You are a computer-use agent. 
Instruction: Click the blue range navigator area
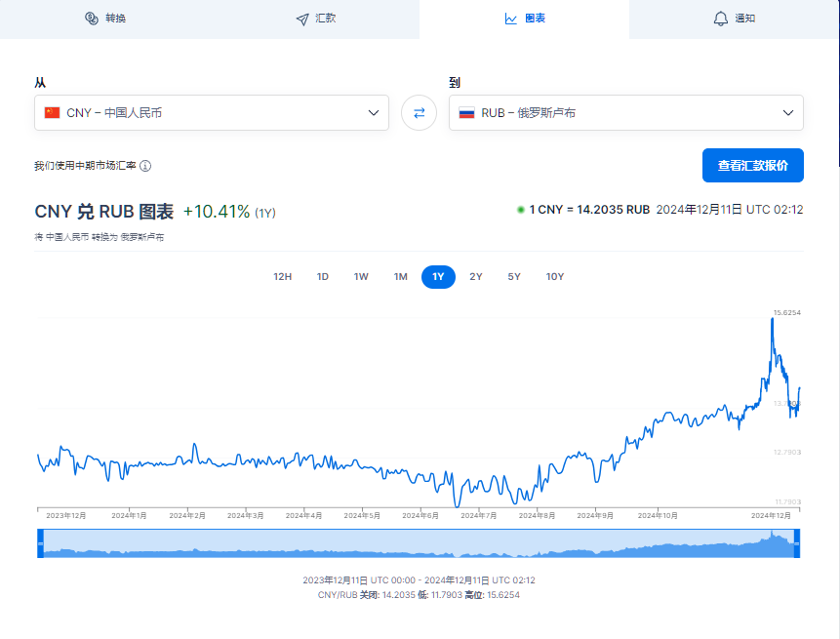point(419,543)
